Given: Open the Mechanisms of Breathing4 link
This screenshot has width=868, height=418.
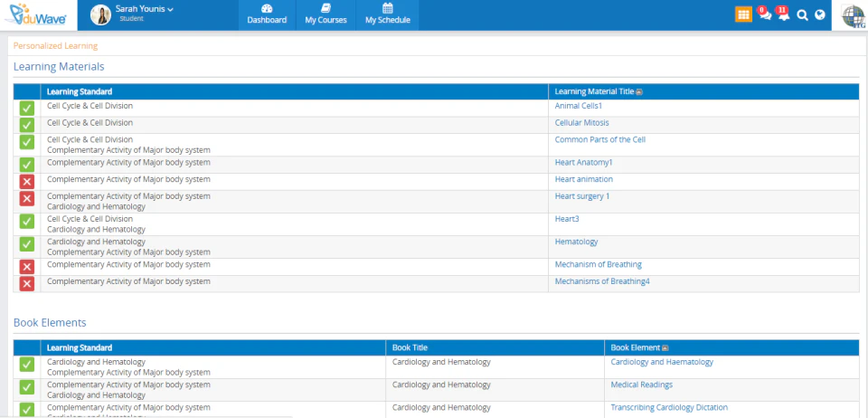Looking at the screenshot, I should click(x=602, y=281).
